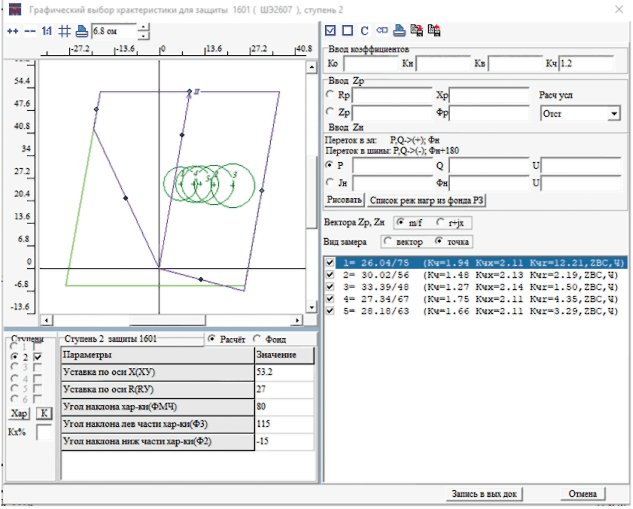
Task: Edit Уставка по оси R value 27
Action: [x=284, y=390]
